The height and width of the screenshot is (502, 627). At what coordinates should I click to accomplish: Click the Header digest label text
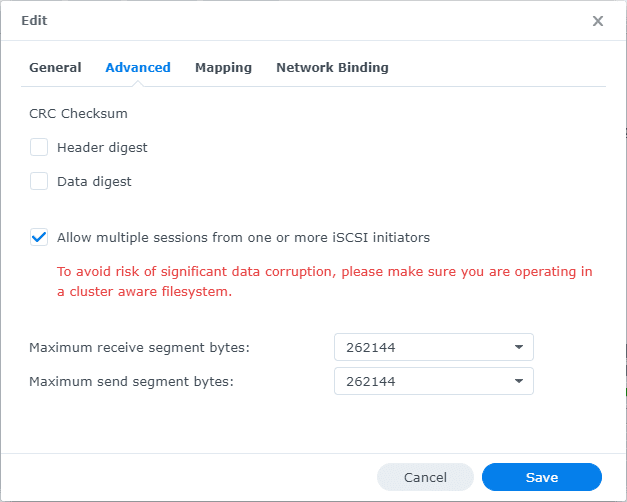pyautogui.click(x=102, y=148)
